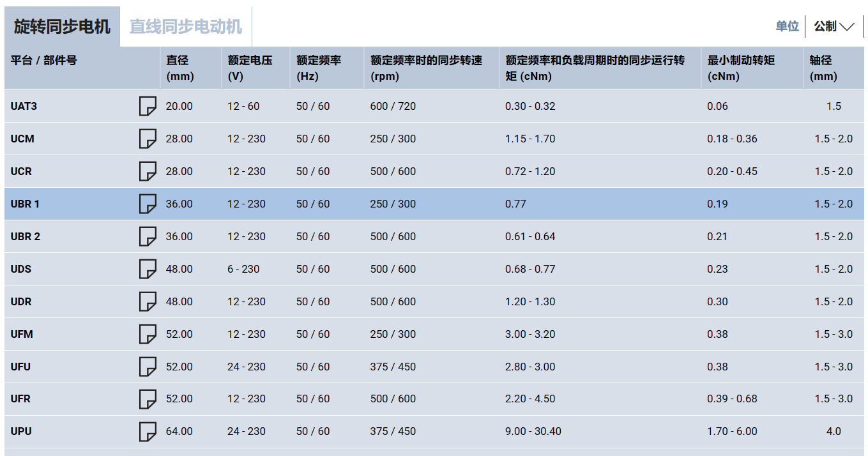This screenshot has width=868, height=456.
Task: Expand the 公制 unit dropdown
Action: tap(834, 26)
